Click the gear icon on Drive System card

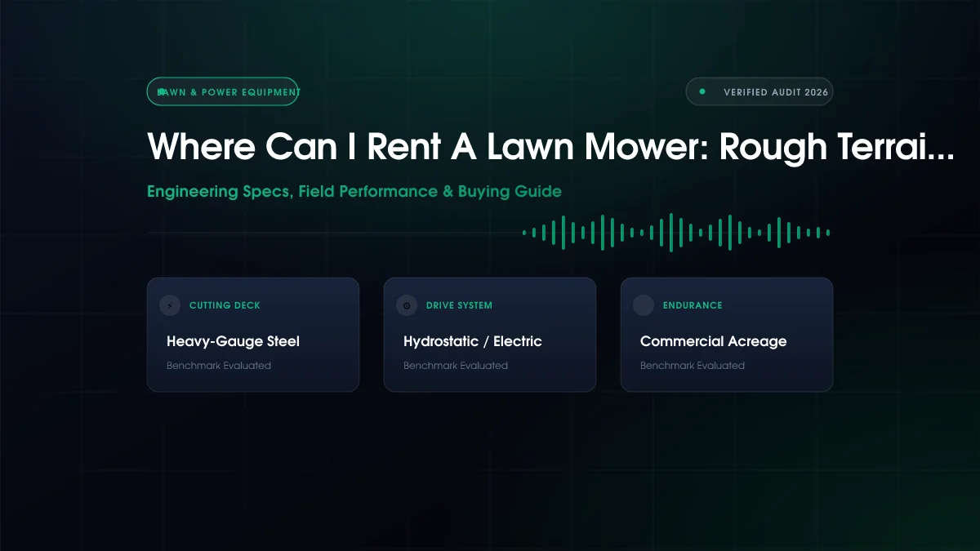(x=407, y=306)
